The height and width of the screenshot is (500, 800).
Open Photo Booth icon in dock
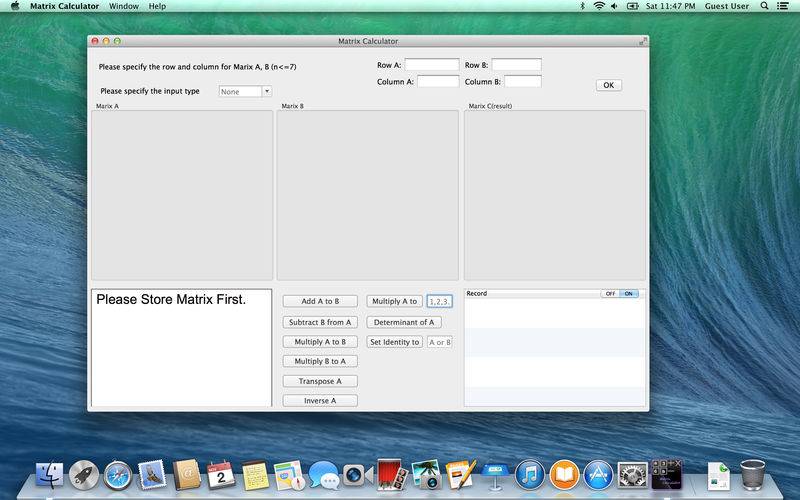point(392,474)
